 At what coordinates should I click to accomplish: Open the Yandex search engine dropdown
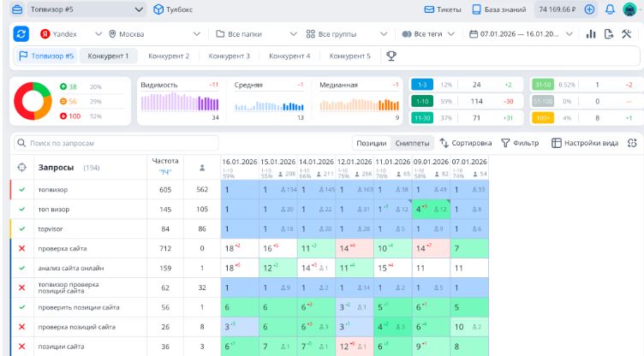[x=70, y=34]
